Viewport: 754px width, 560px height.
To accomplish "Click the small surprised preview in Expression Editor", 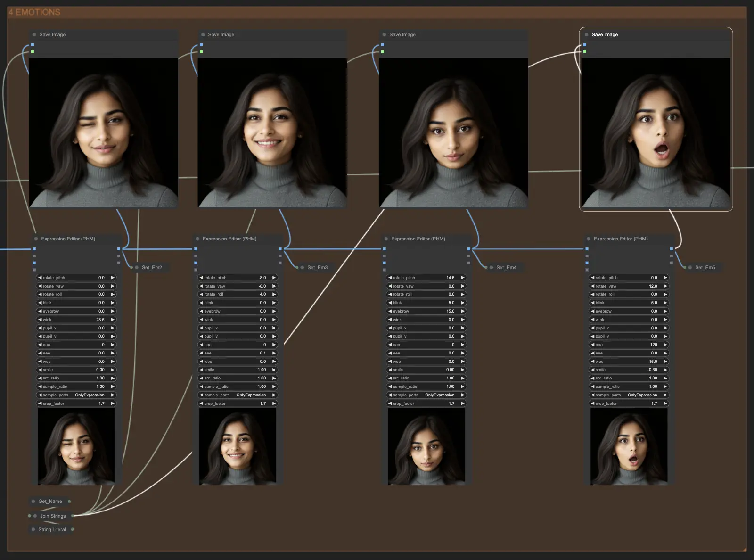I will (629, 446).
